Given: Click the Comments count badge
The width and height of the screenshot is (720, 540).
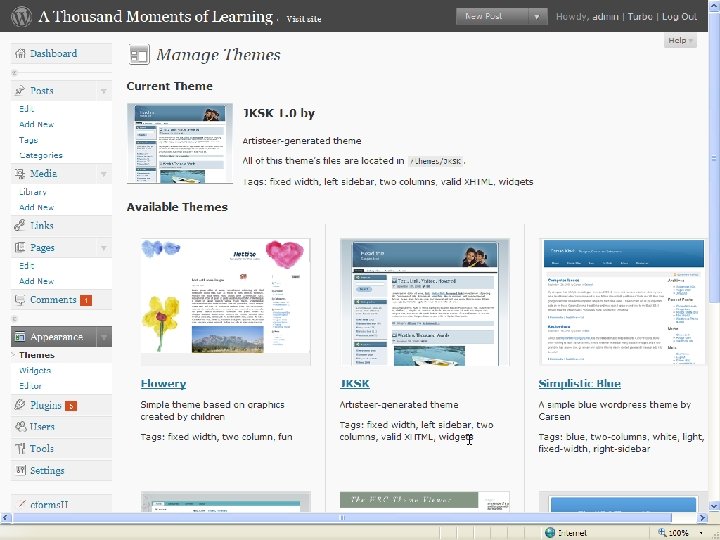Looking at the screenshot, I should [86, 300].
